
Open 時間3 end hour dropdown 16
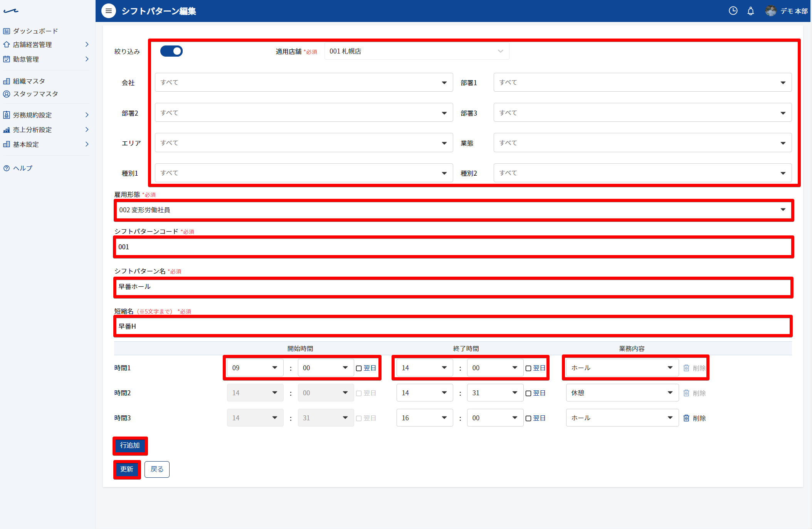(425, 418)
